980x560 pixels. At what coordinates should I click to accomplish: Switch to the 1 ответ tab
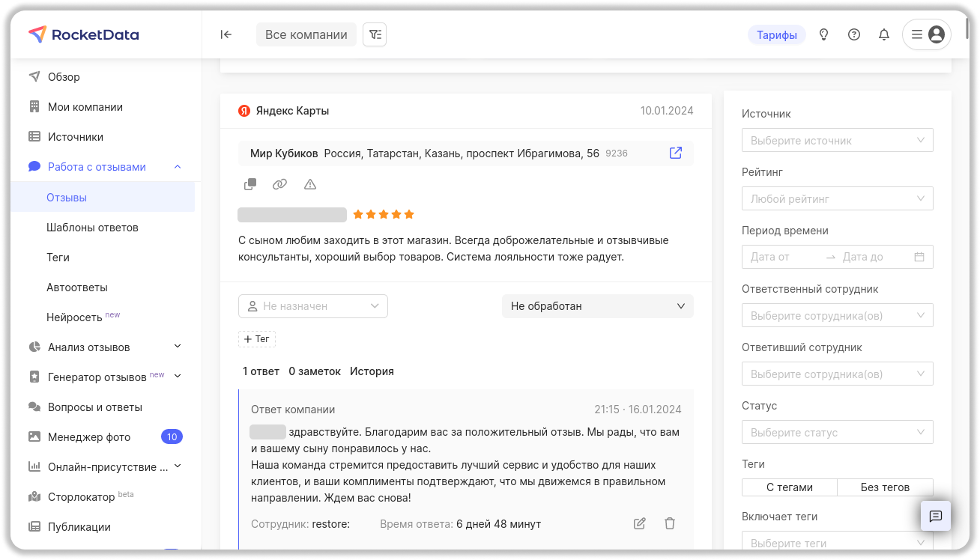coord(261,371)
